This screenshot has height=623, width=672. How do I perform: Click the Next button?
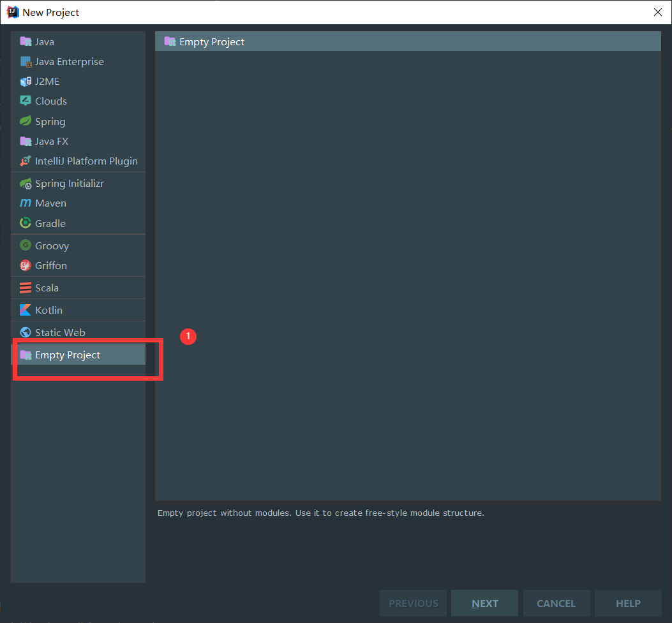(x=485, y=603)
